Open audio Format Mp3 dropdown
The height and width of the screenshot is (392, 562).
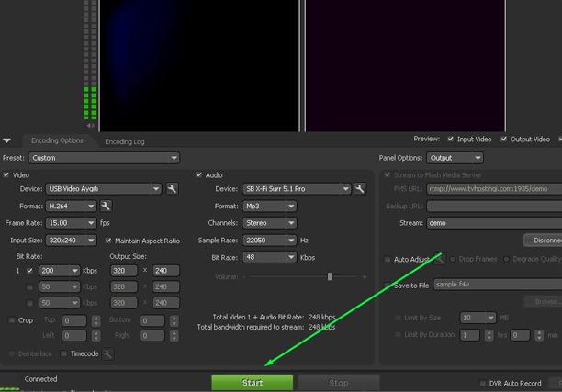(x=270, y=206)
